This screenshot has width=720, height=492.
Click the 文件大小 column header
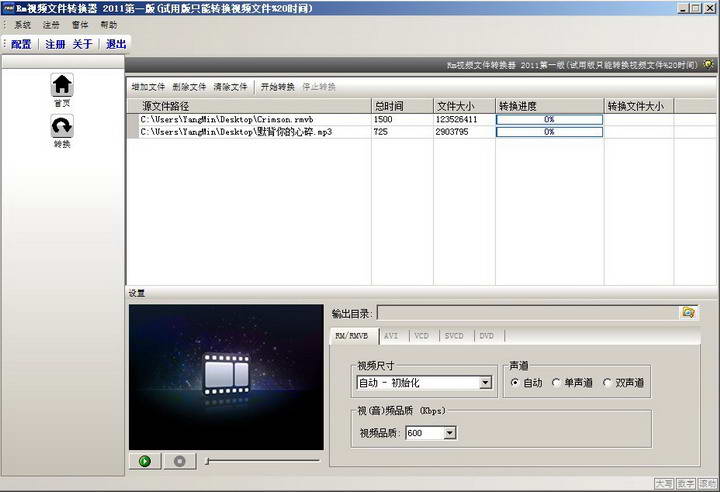(x=464, y=106)
